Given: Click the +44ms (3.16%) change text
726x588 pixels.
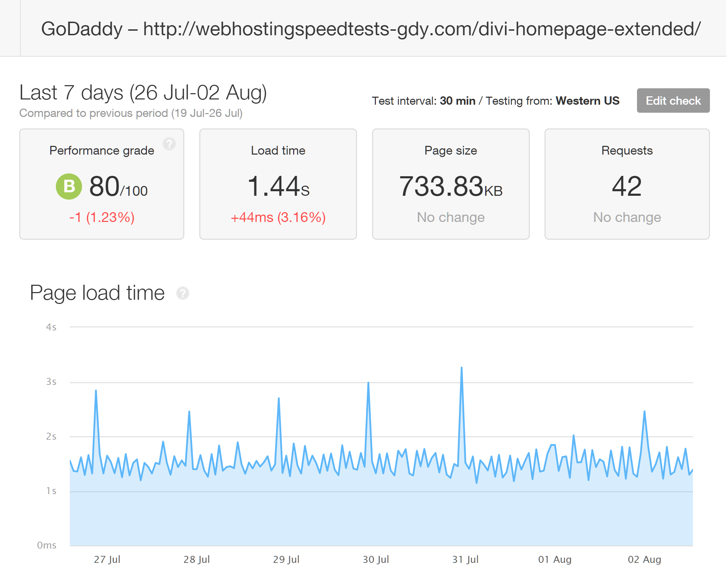Looking at the screenshot, I should [278, 217].
